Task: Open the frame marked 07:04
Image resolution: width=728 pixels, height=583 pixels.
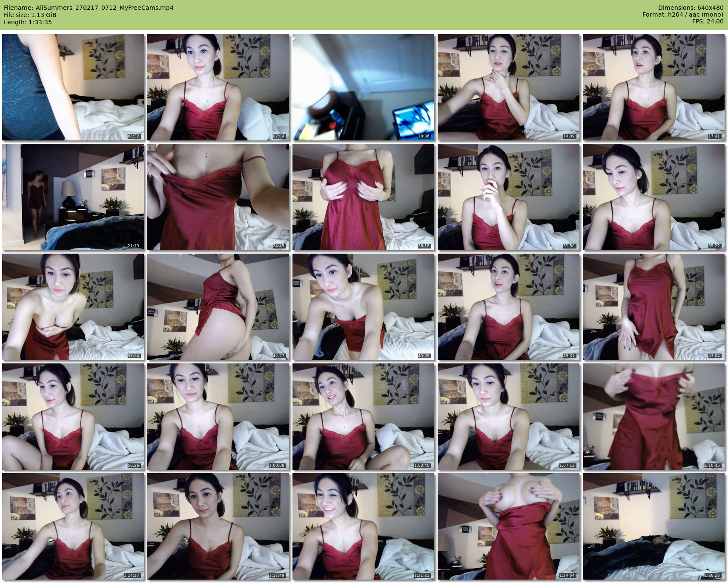Action: coord(218,87)
